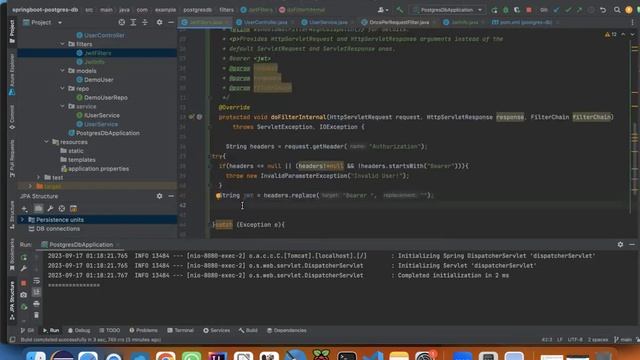The width and height of the screenshot is (640, 360).
Task: Click the red stop square in Run panel
Action: 24,282
